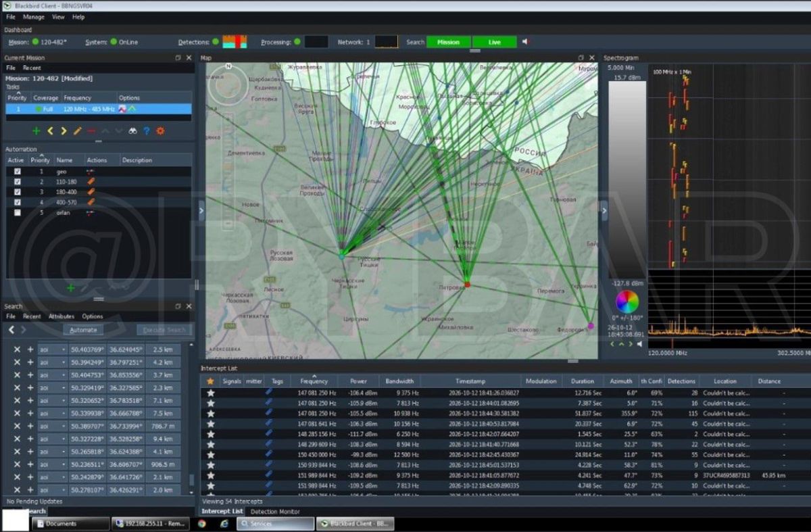The image size is (811, 532).
Task: Select the Mission search button
Action: (x=449, y=42)
